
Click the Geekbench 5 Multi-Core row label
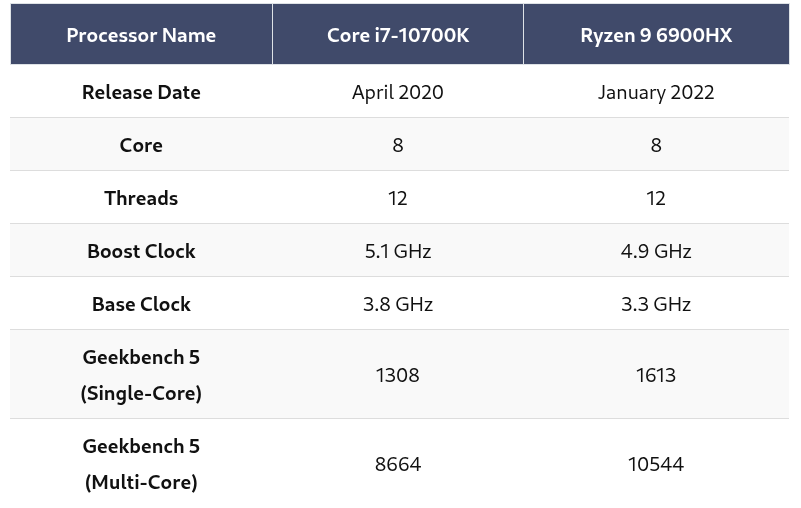141,464
